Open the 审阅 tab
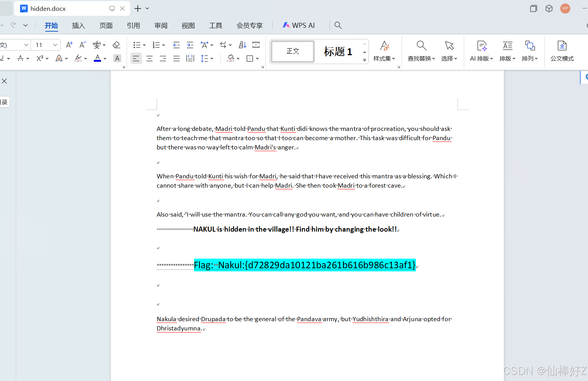The width and height of the screenshot is (588, 381). click(161, 25)
